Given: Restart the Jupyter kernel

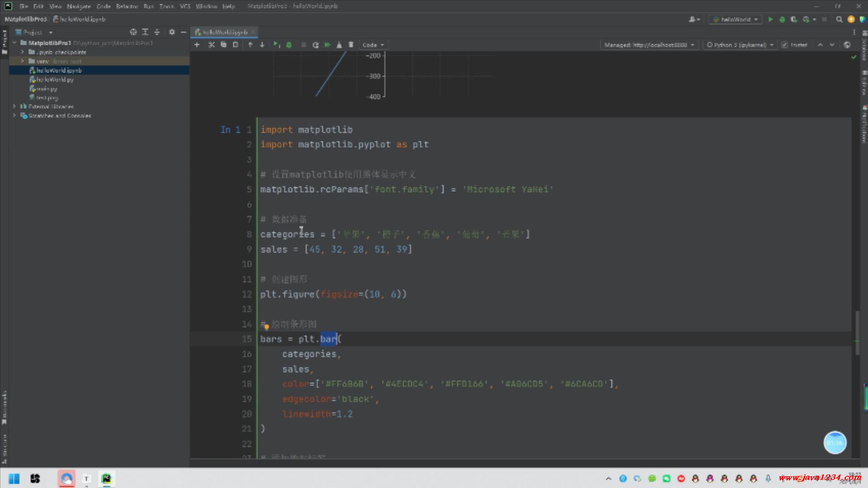Looking at the screenshot, I should [x=316, y=45].
